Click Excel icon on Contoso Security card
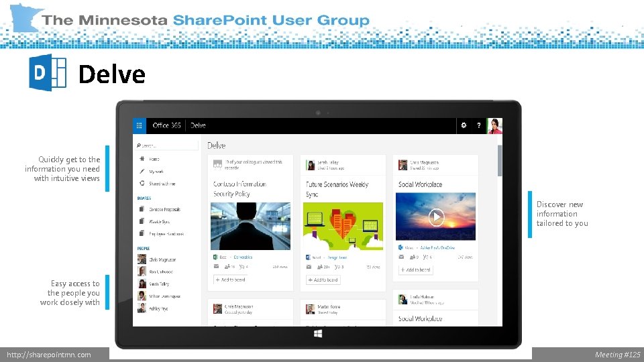Image resolution: width=644 pixels, height=362 pixels. 215,257
